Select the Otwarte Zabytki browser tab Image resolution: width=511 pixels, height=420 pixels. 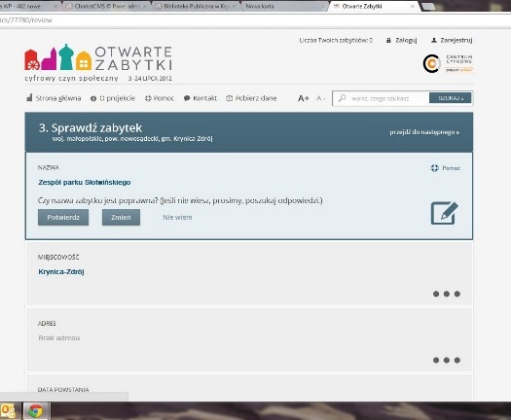coord(372,6)
